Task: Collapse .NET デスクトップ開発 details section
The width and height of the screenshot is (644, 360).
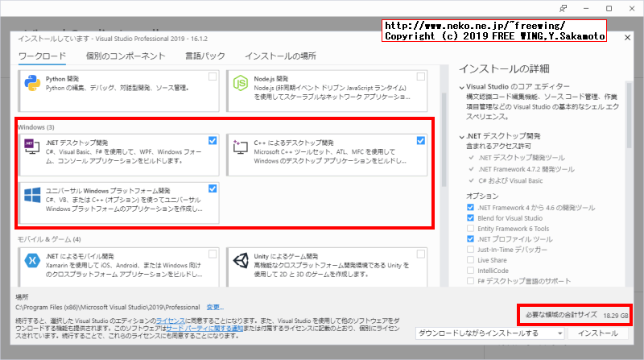Action: 461,136
